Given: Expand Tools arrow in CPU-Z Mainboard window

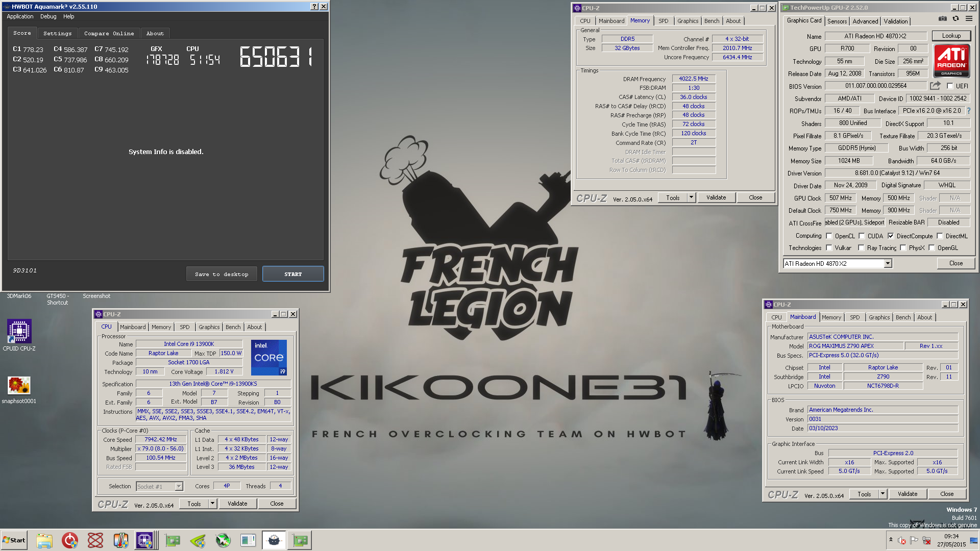Looking at the screenshot, I should [x=883, y=494].
